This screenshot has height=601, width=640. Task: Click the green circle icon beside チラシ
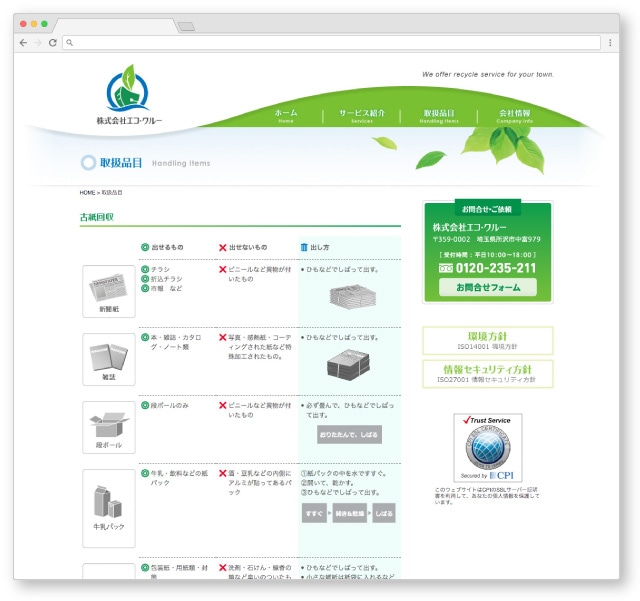point(145,269)
